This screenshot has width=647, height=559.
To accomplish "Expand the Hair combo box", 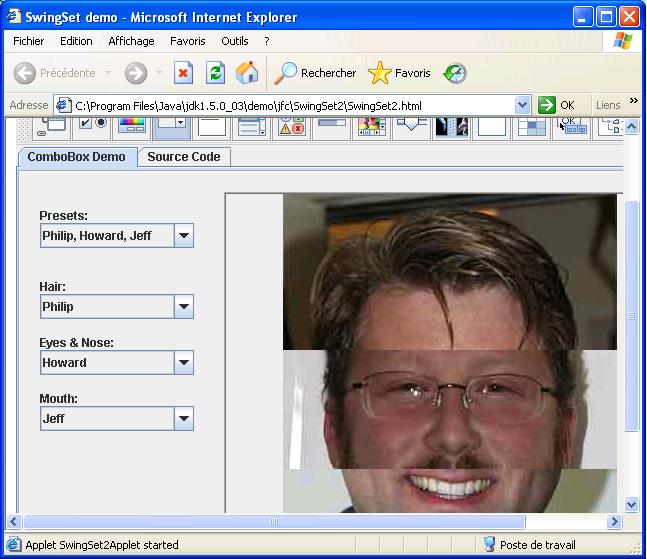I will [x=183, y=307].
